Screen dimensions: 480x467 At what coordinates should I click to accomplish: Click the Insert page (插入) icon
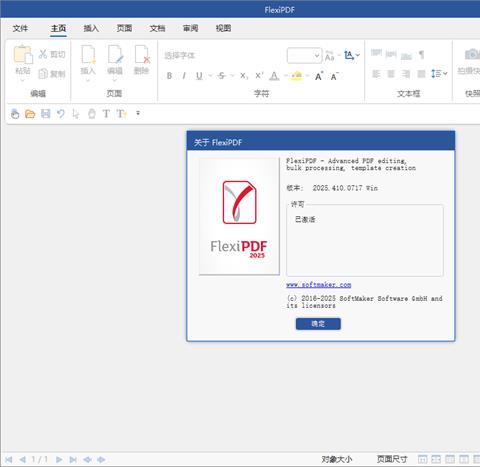pos(88,54)
